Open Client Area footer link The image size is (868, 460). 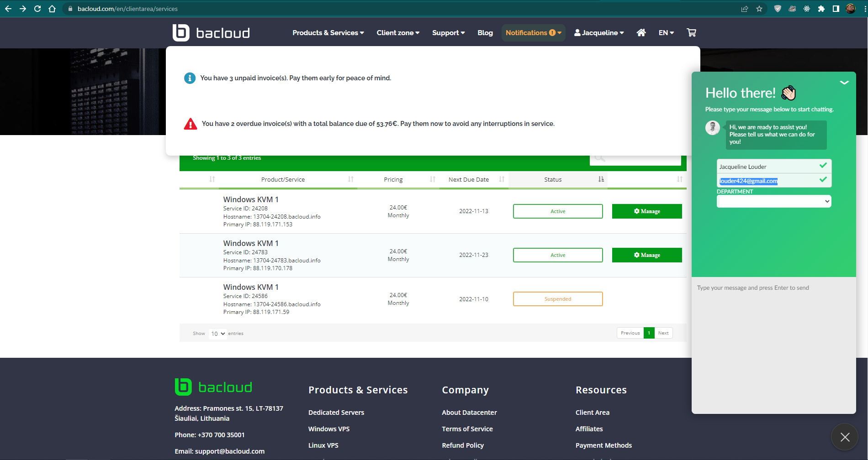point(593,413)
